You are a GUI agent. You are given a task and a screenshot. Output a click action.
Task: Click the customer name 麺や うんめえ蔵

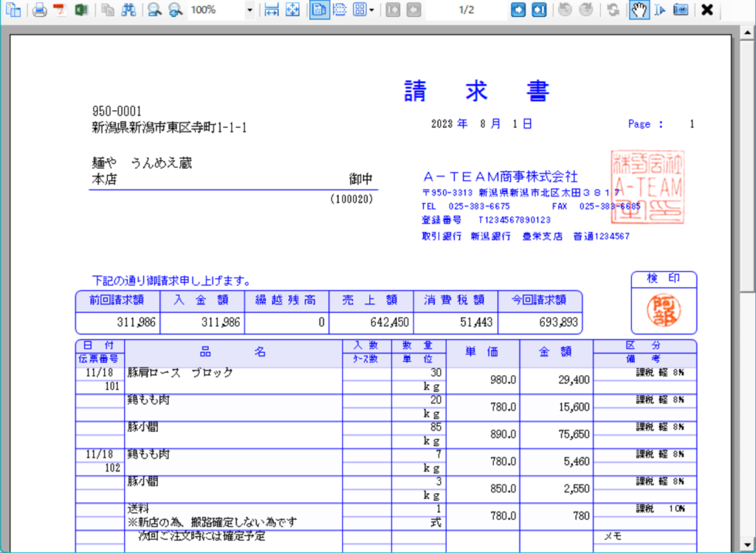[142, 163]
